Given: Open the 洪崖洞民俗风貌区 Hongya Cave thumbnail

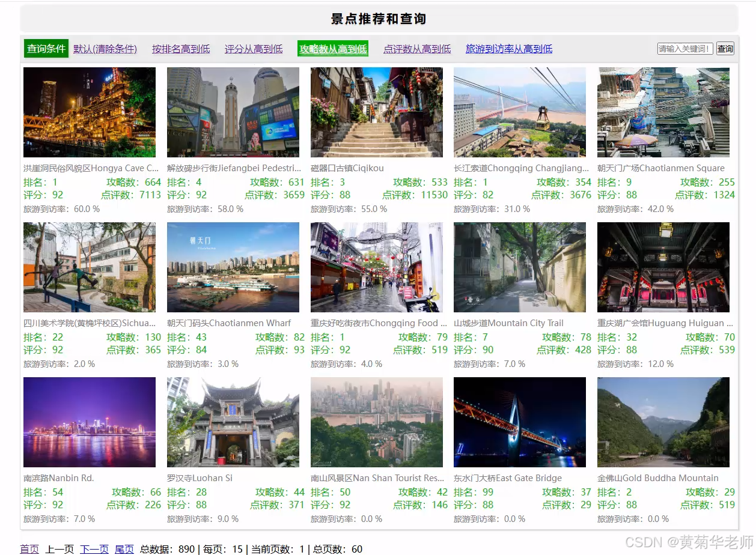Looking at the screenshot, I should point(89,112).
